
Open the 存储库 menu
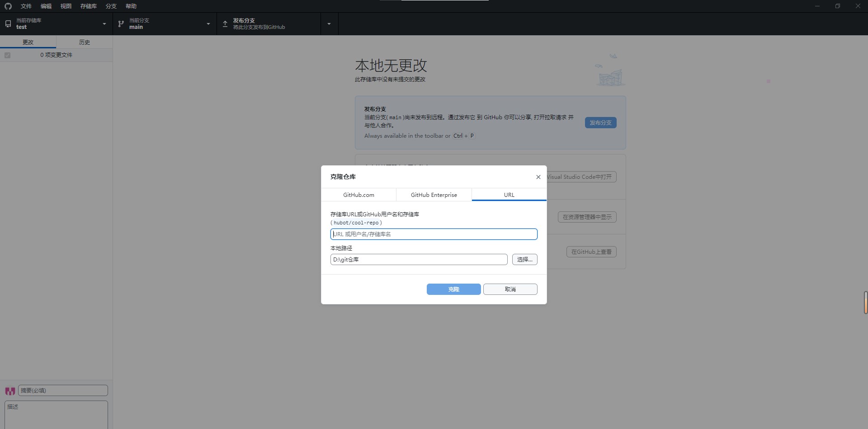point(88,6)
